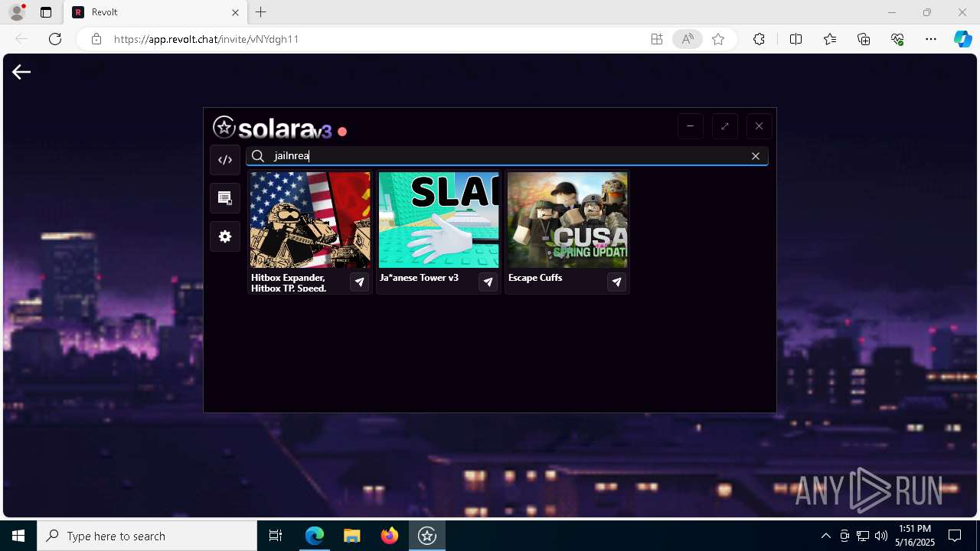View site information lock icon
The width and height of the screenshot is (980, 551).
coord(96,39)
